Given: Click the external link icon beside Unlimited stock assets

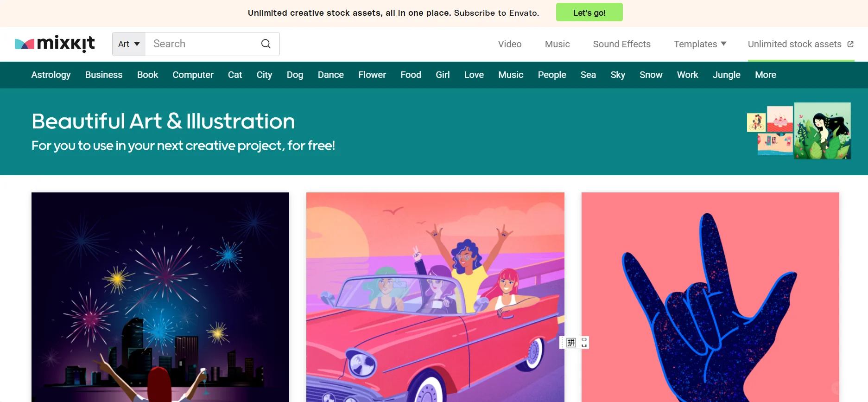Looking at the screenshot, I should 850,44.
